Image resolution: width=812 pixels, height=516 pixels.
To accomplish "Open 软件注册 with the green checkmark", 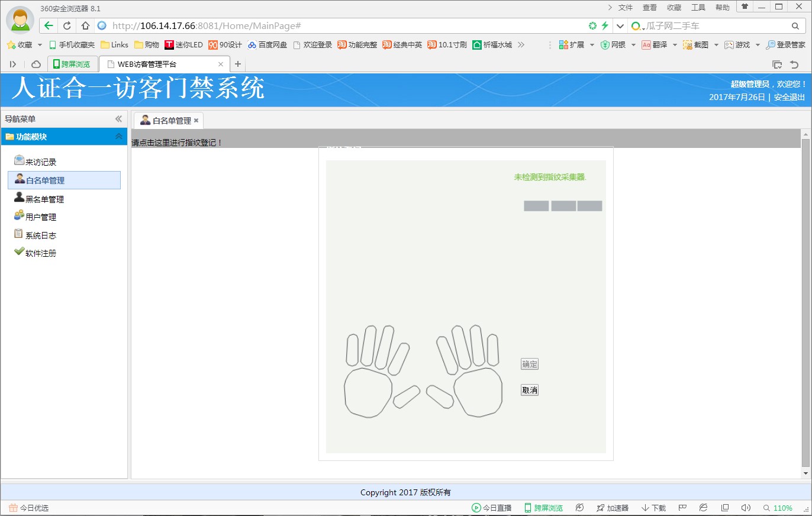I will tap(40, 253).
